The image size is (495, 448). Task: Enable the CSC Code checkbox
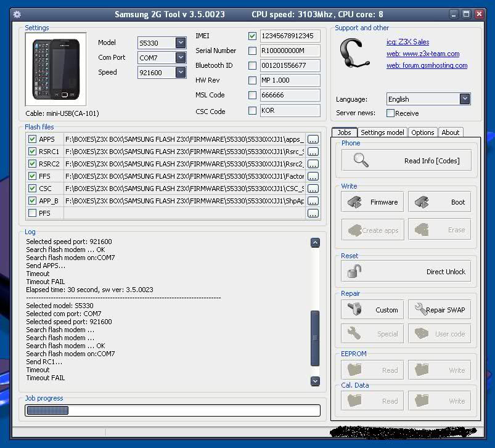252,110
